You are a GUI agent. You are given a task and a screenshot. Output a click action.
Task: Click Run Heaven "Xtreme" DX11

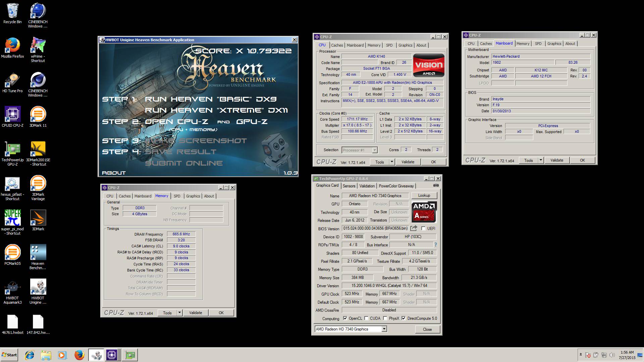click(x=216, y=110)
